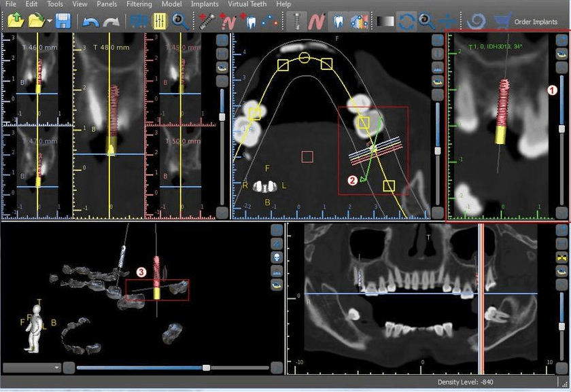Viewport: 571px width, 392px height.
Task: Click the blue spiral icon
Action: (477, 22)
